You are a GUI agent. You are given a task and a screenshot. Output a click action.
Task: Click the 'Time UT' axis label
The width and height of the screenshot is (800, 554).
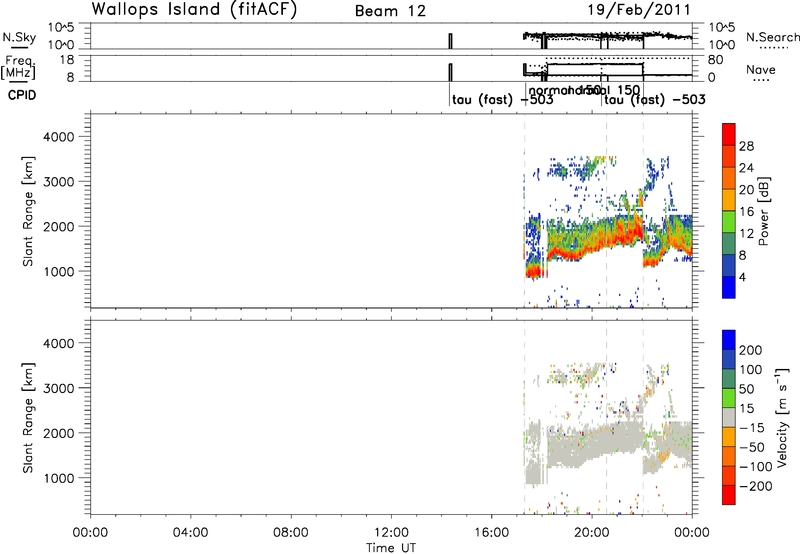click(391, 548)
